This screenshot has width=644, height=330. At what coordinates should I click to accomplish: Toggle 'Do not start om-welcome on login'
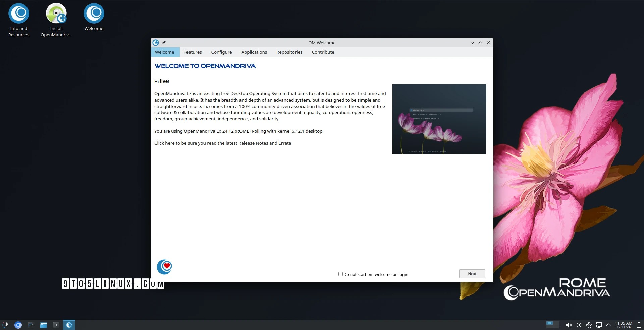tap(340, 274)
